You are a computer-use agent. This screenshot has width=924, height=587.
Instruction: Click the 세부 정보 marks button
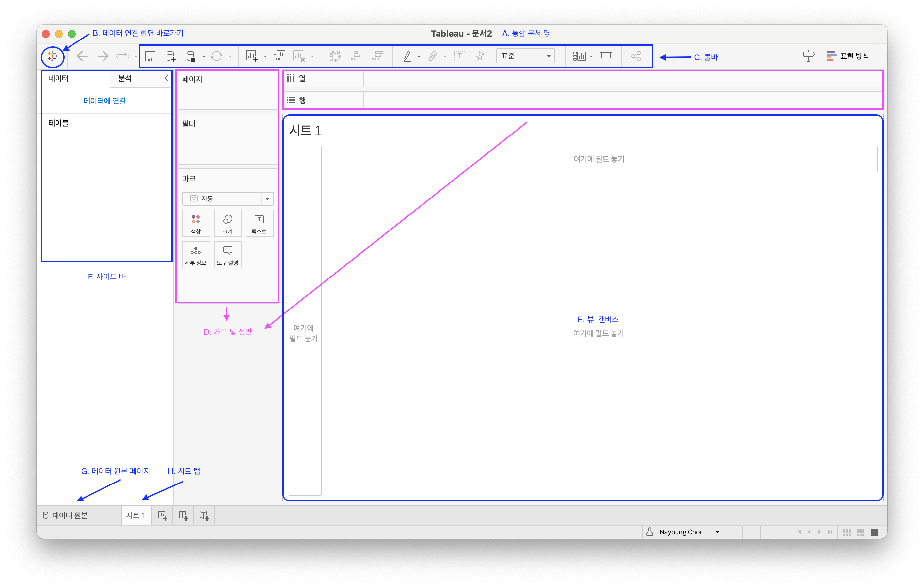(x=196, y=255)
